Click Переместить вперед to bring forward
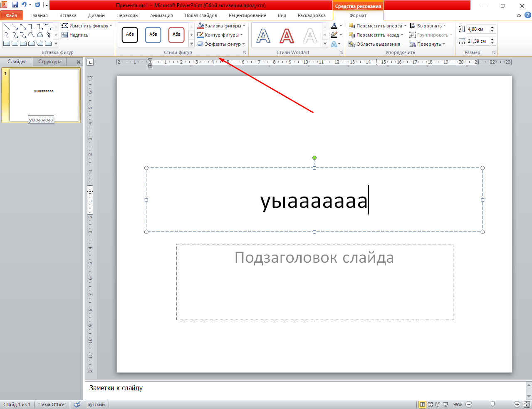The width and height of the screenshot is (532, 409). [x=376, y=26]
